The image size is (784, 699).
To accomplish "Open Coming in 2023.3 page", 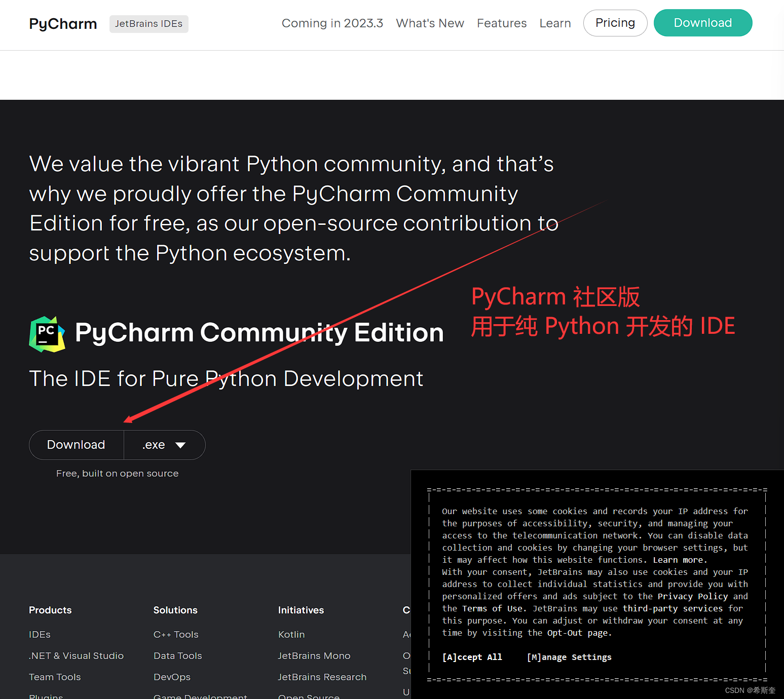I will tap(332, 23).
